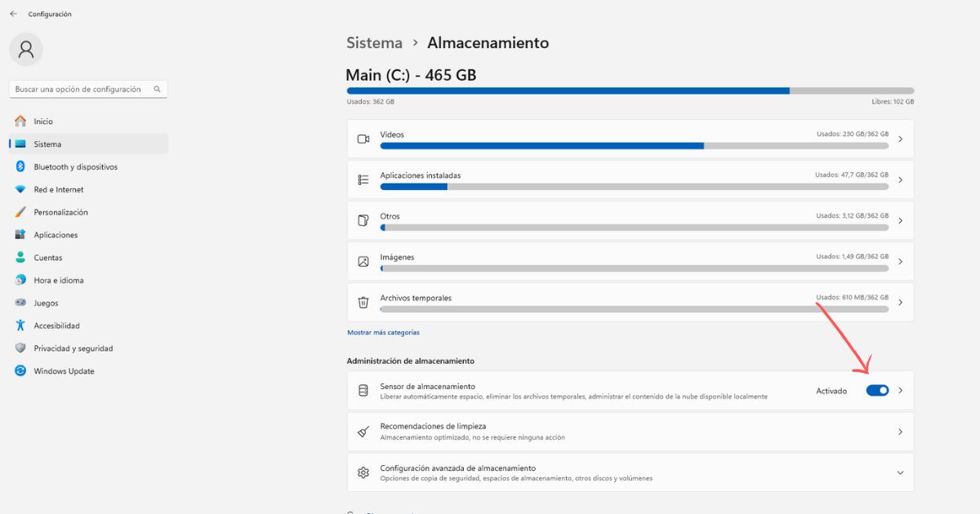The width and height of the screenshot is (980, 514).
Task: Disable the Sensor de almacenamiento toggle
Action: point(877,391)
